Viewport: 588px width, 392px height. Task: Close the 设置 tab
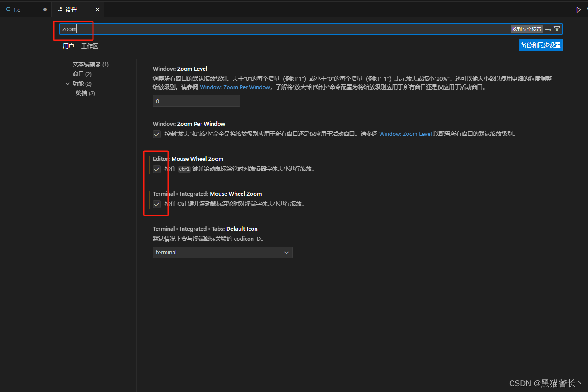tap(97, 10)
